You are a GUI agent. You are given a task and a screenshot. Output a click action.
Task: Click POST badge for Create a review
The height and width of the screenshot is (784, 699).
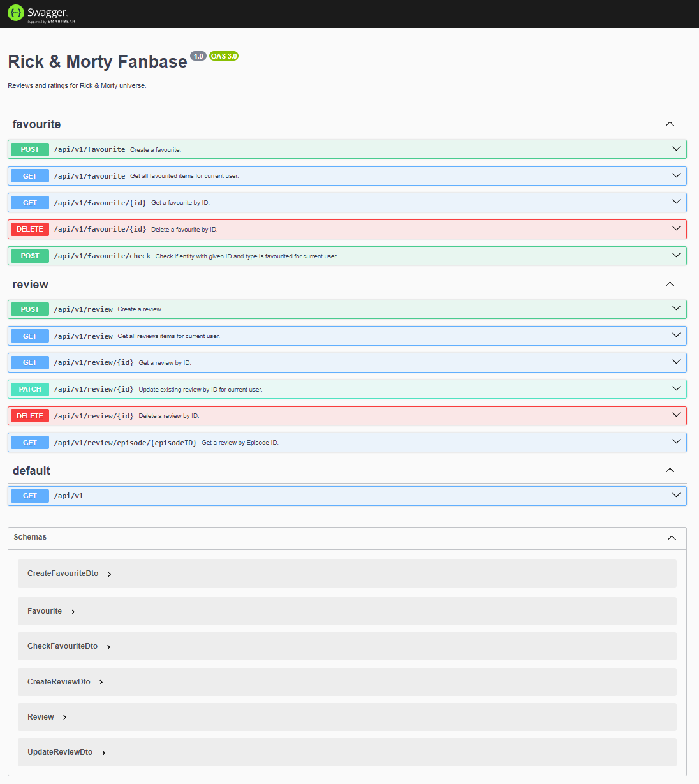[x=30, y=309]
